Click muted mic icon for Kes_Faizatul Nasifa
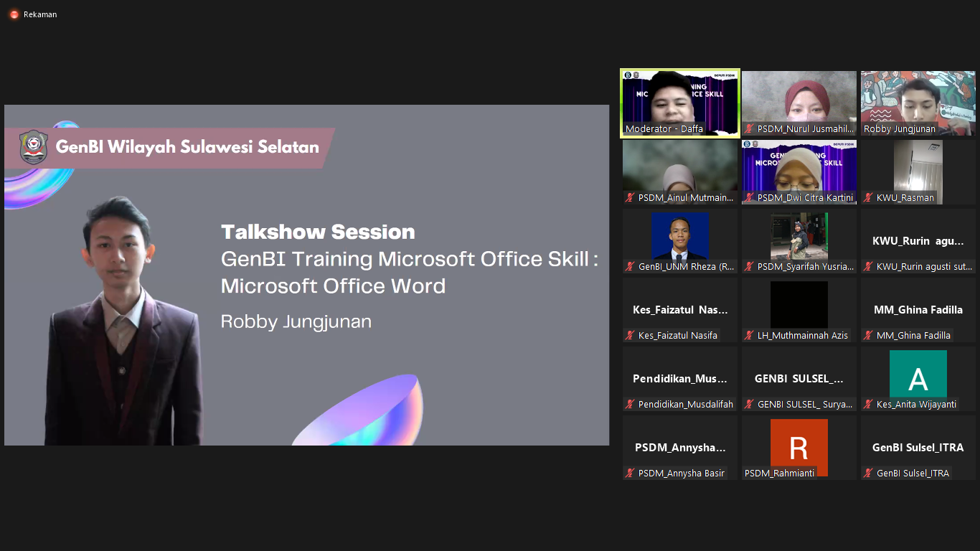The width and height of the screenshot is (980, 551). click(630, 336)
